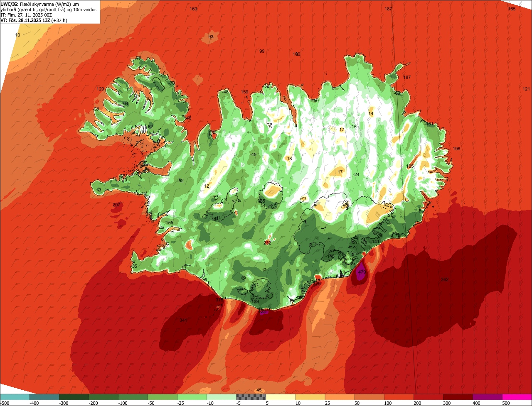Screen dimensions: 532x406
Task: Click the 14 value in northeast Iceland
Action: click(371, 113)
